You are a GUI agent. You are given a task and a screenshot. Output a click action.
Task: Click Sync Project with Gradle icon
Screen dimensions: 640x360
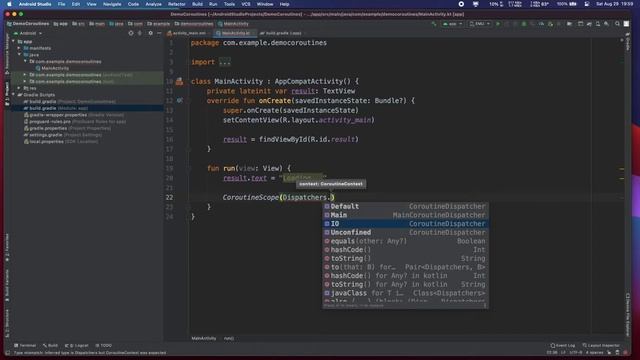(x=589, y=24)
